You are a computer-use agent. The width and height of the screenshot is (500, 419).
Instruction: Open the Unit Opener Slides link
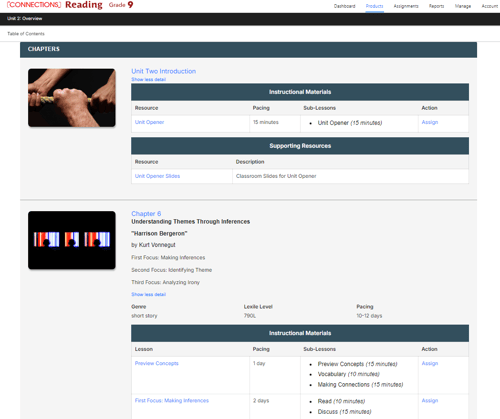pyautogui.click(x=157, y=176)
